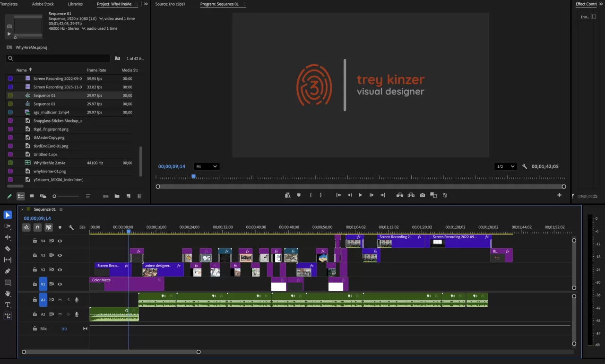Open timeline display settings wrench
Image resolution: width=605 pixels, height=364 pixels.
pyautogui.click(x=71, y=227)
